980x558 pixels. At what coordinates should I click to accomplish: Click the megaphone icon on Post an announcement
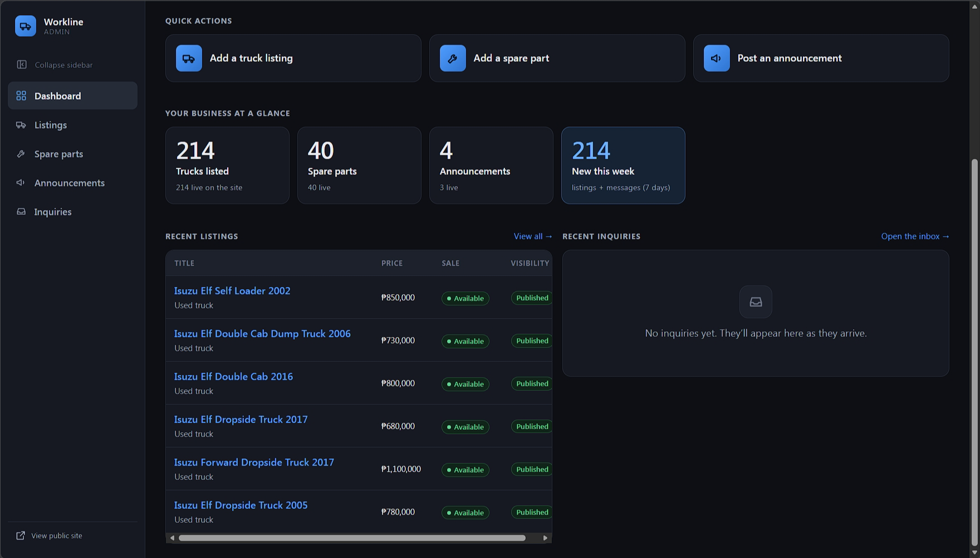pos(717,58)
